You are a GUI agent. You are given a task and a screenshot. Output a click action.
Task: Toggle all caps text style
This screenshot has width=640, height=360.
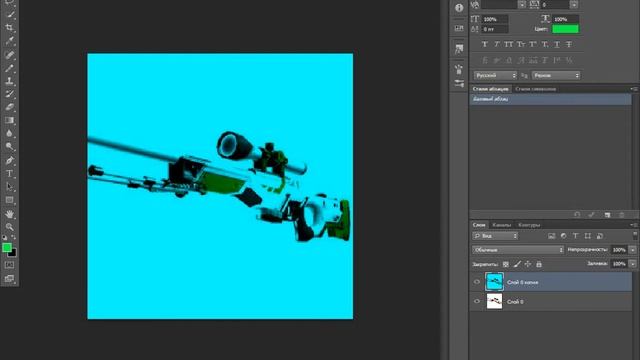click(509, 44)
